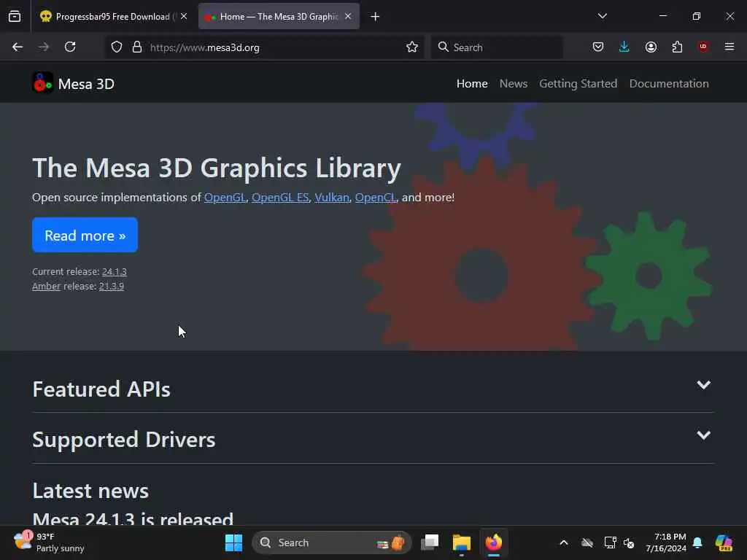This screenshot has height=560, width=747.
Task: Follow the OpenGL ES link
Action: pos(280,197)
